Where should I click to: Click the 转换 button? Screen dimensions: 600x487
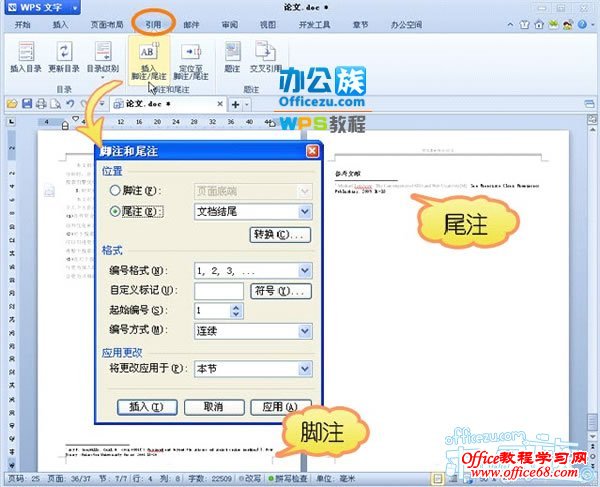click(x=280, y=235)
